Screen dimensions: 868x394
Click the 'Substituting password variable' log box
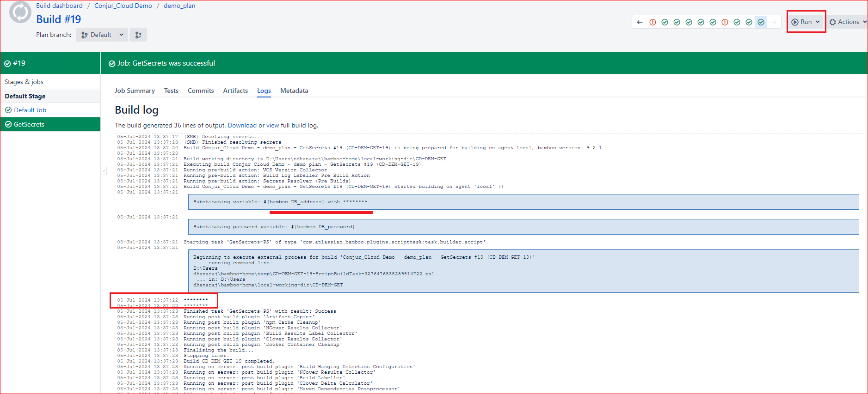(x=523, y=227)
